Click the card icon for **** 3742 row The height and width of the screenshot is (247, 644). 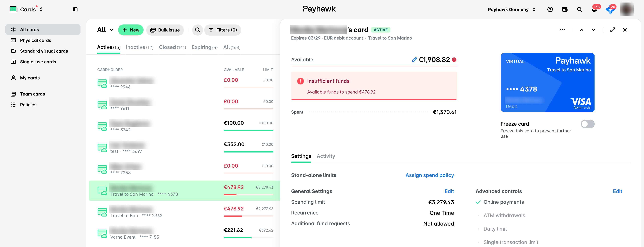(102, 126)
